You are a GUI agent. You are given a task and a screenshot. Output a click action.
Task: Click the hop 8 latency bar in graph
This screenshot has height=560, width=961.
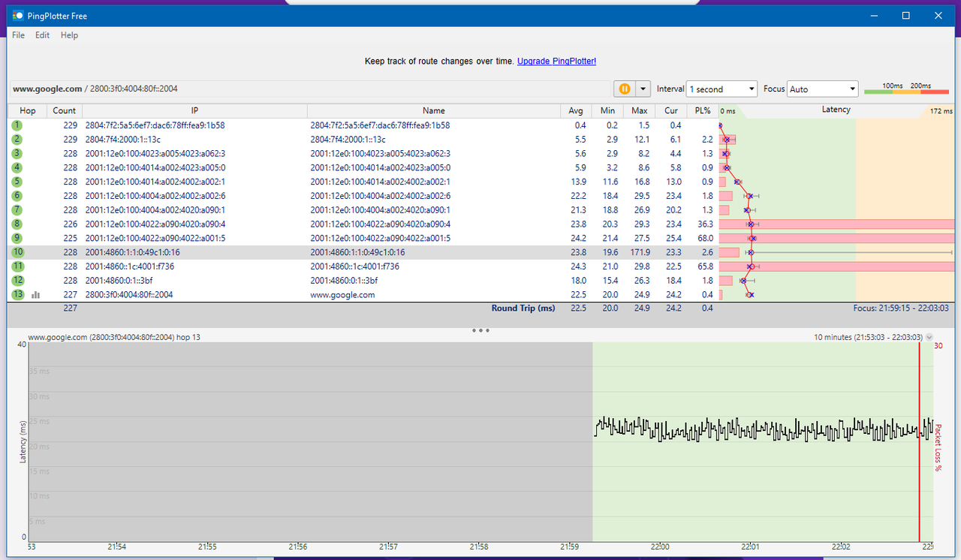(x=836, y=224)
